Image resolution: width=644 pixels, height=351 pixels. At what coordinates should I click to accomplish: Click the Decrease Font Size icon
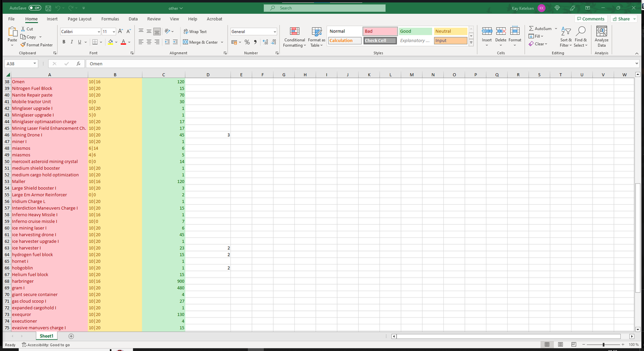[x=128, y=31]
